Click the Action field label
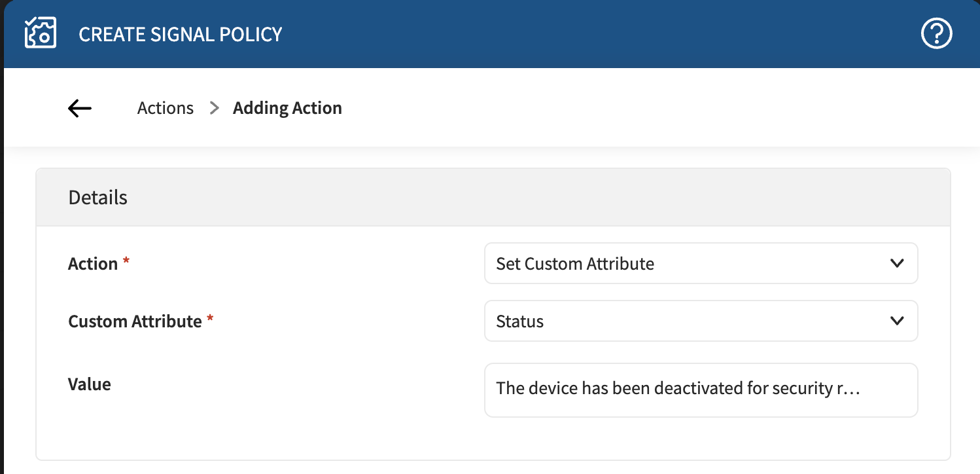 click(x=93, y=264)
